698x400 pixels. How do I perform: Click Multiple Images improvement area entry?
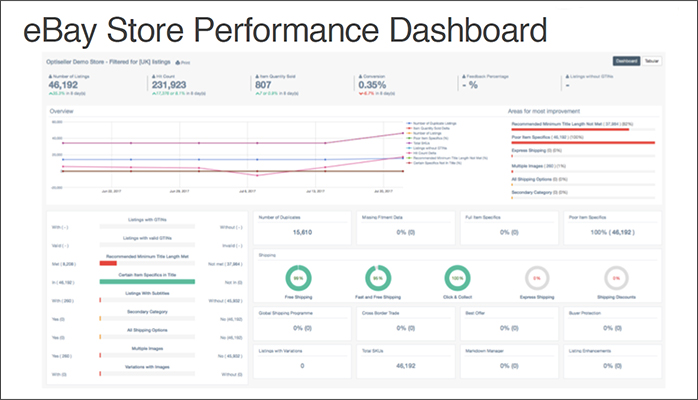pos(583,168)
